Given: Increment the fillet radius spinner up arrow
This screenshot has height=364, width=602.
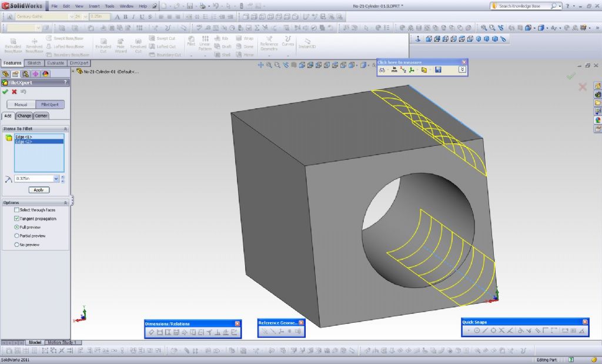Looking at the screenshot, I should click(62, 177).
